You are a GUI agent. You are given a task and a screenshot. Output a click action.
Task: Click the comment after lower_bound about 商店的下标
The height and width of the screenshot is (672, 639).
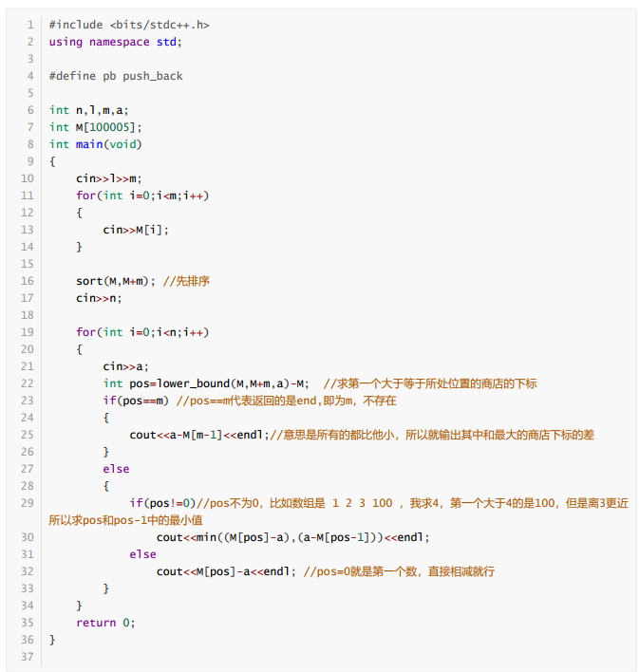(x=430, y=383)
